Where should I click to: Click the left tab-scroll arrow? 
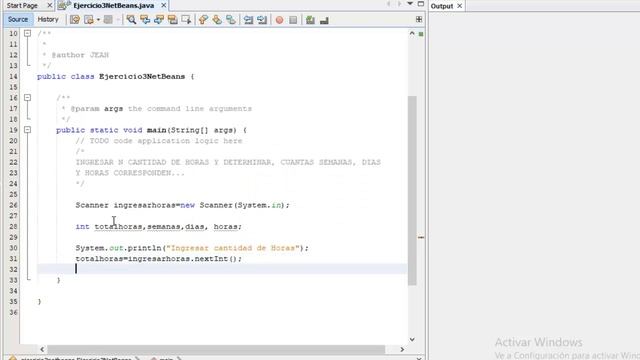(389, 4)
